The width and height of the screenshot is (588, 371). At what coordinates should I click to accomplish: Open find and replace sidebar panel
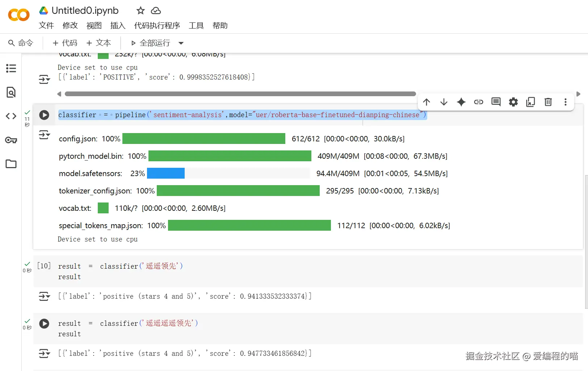(x=11, y=92)
